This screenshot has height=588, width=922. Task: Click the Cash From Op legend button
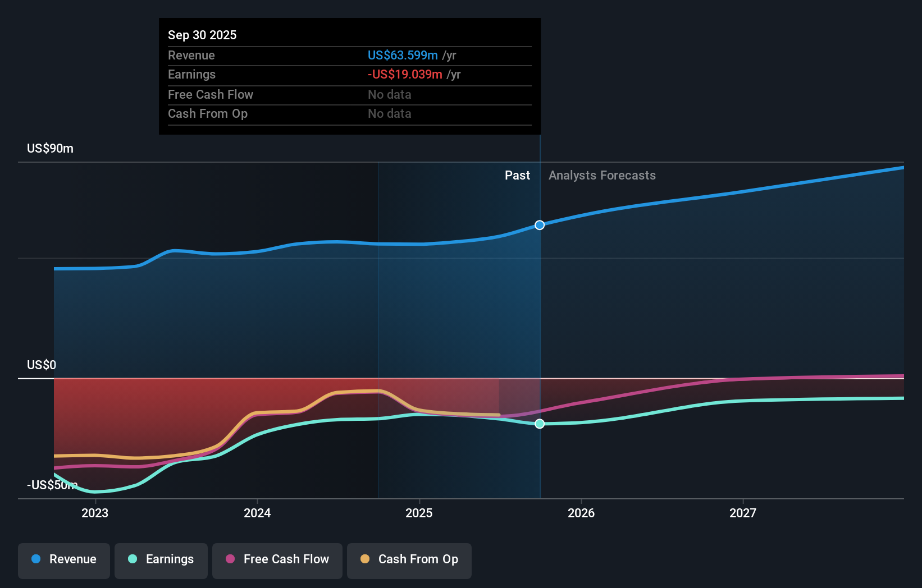(x=409, y=561)
